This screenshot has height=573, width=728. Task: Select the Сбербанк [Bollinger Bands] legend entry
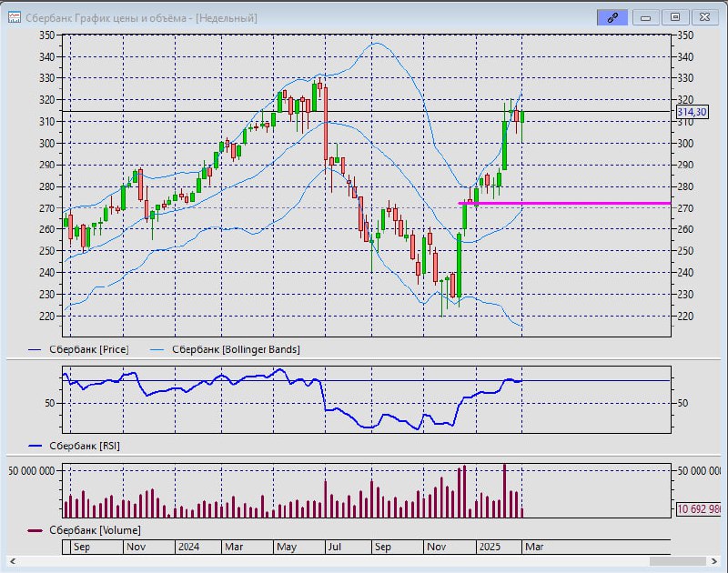point(226,349)
